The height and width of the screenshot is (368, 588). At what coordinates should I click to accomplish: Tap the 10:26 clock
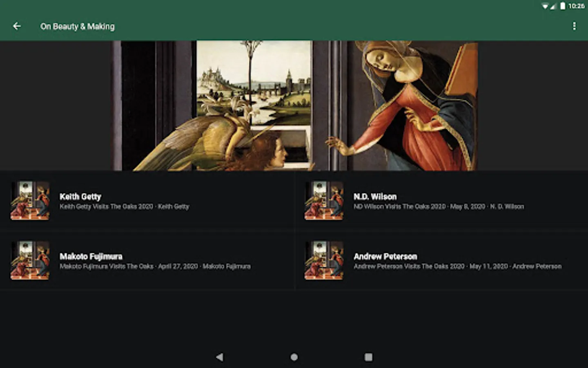point(576,6)
